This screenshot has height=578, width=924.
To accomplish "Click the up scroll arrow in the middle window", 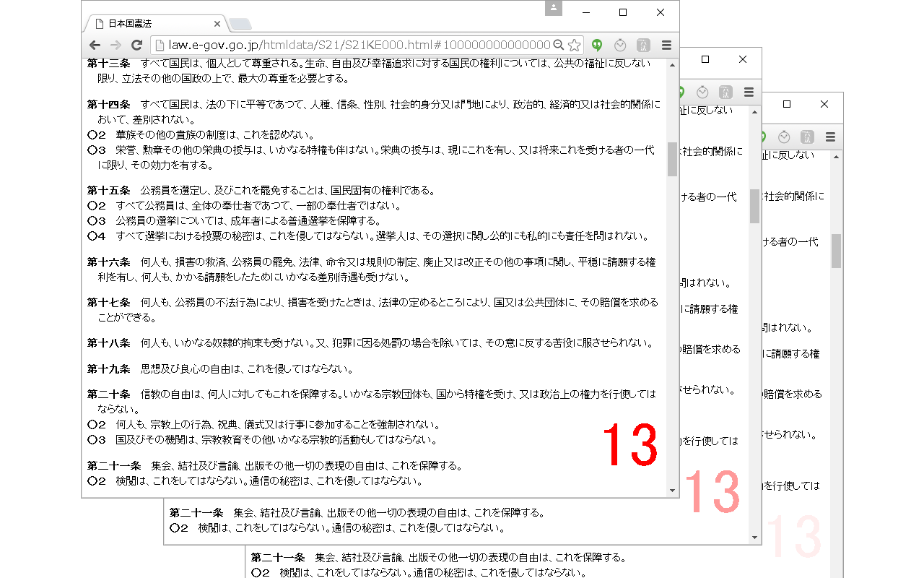I will [755, 112].
